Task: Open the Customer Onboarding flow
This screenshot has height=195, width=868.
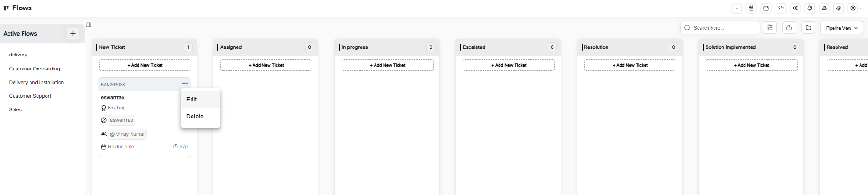Action: coord(35,69)
